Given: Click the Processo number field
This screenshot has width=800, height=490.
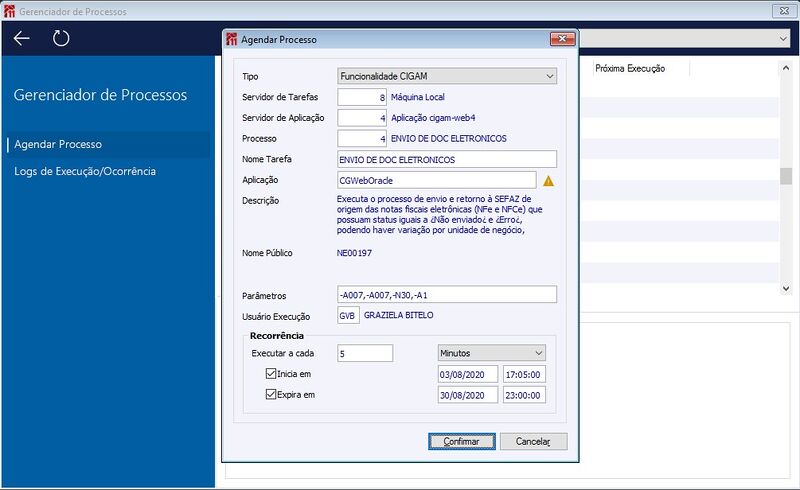Looking at the screenshot, I should pyautogui.click(x=362, y=138).
